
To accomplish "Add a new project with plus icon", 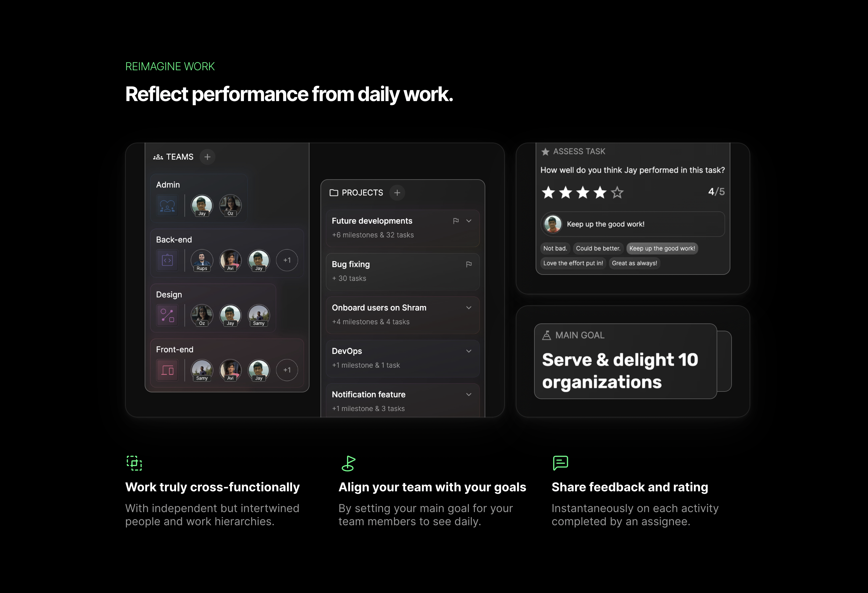I will 397,193.
